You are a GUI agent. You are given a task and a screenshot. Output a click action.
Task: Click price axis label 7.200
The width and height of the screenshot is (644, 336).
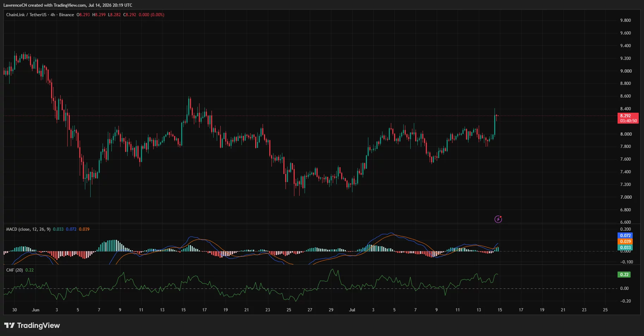pyautogui.click(x=626, y=185)
